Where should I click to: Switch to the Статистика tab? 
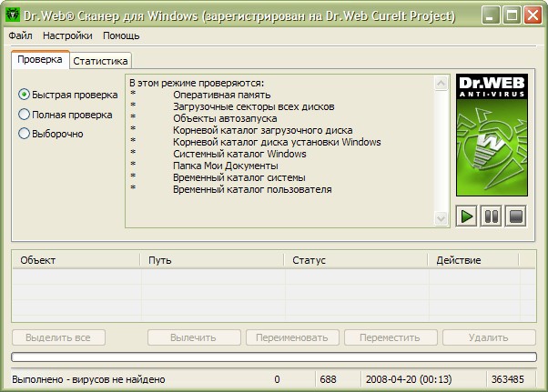click(x=101, y=60)
